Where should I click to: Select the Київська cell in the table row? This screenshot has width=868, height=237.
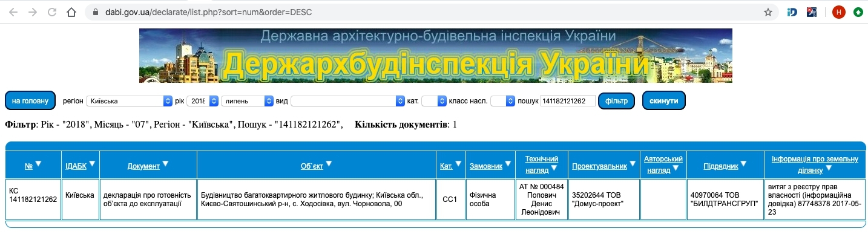[x=81, y=200]
